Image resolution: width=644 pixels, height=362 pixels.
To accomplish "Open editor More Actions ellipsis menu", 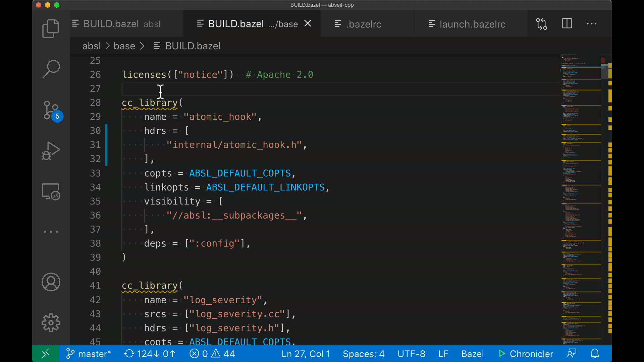I will (x=591, y=24).
